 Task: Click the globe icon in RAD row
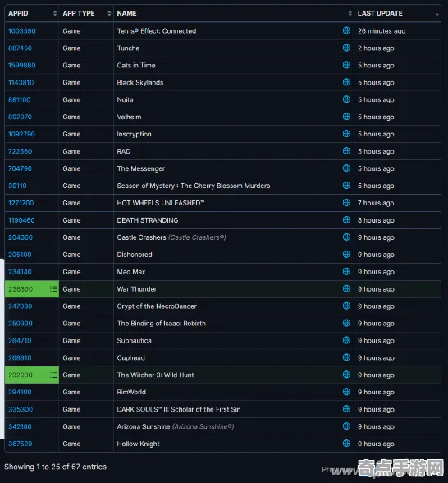[x=346, y=151]
